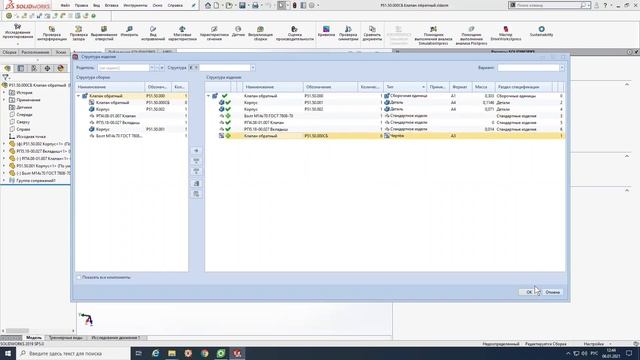Click the Измерить tool

pos(129,32)
